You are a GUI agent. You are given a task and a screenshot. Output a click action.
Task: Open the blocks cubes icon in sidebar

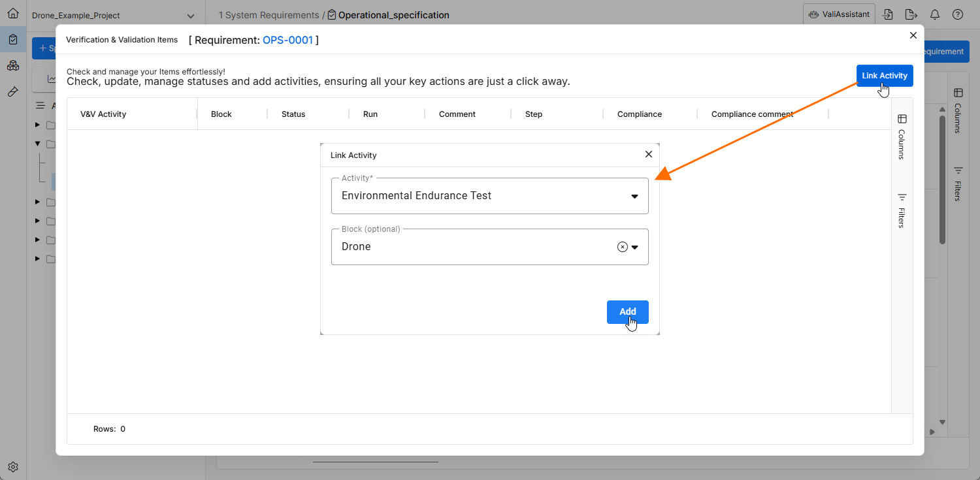[x=13, y=66]
